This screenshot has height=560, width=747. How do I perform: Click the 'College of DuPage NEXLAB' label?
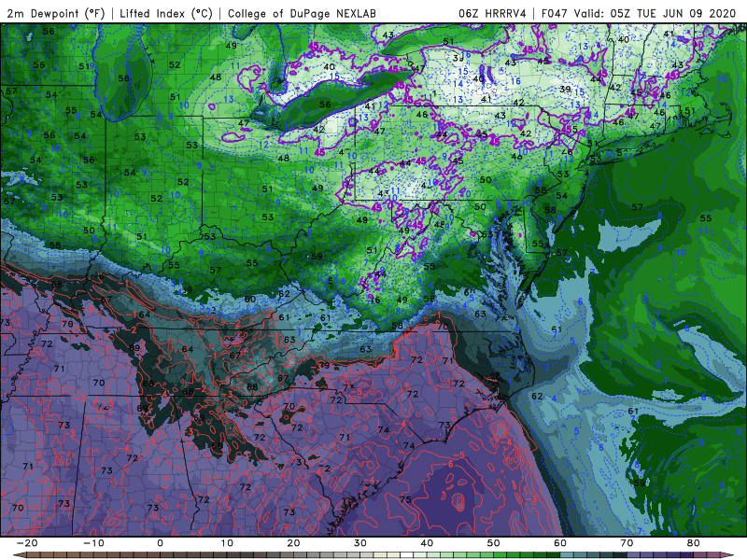coord(302,14)
